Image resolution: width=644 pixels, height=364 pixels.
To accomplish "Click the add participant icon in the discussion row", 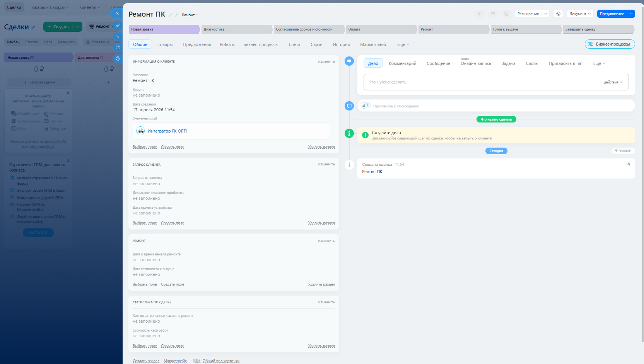I will [x=366, y=105].
